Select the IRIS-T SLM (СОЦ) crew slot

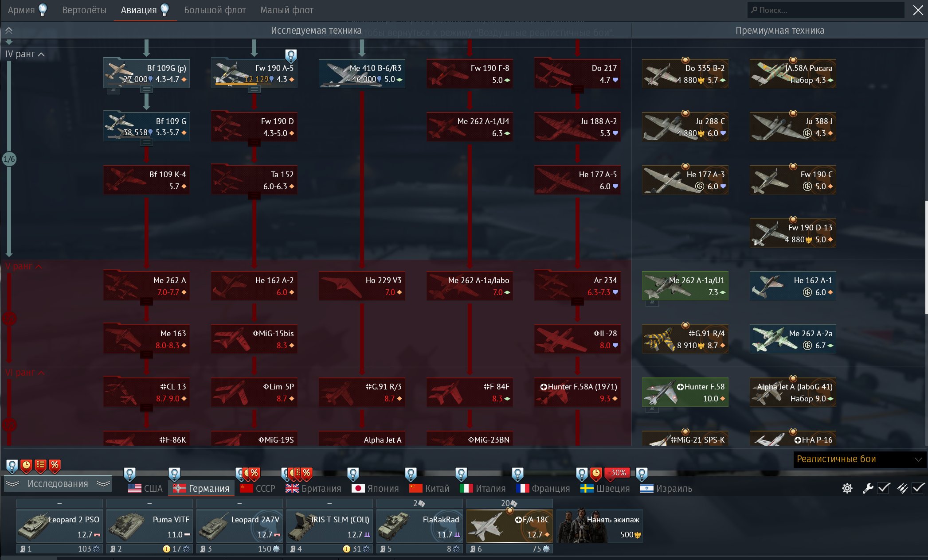(329, 526)
